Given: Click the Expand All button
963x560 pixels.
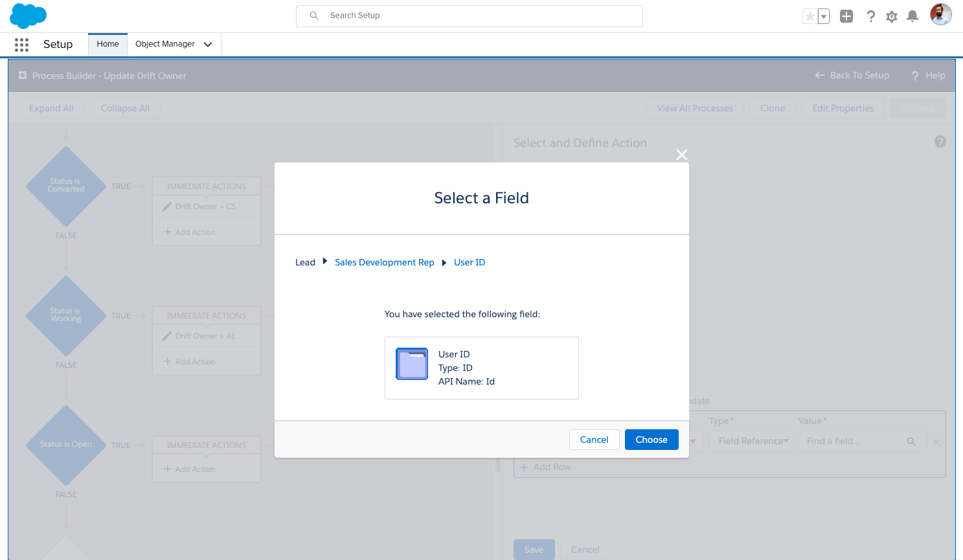Looking at the screenshot, I should tap(51, 108).
